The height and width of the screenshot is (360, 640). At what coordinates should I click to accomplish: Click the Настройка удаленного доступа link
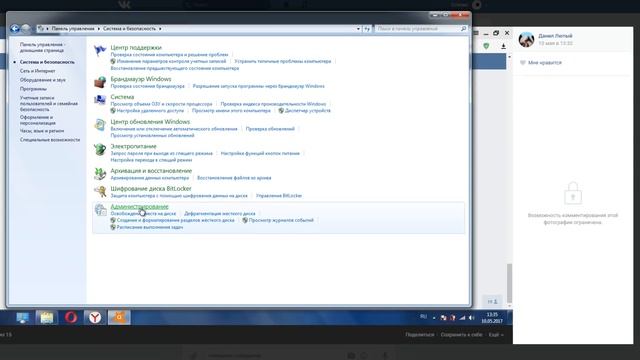point(150,111)
